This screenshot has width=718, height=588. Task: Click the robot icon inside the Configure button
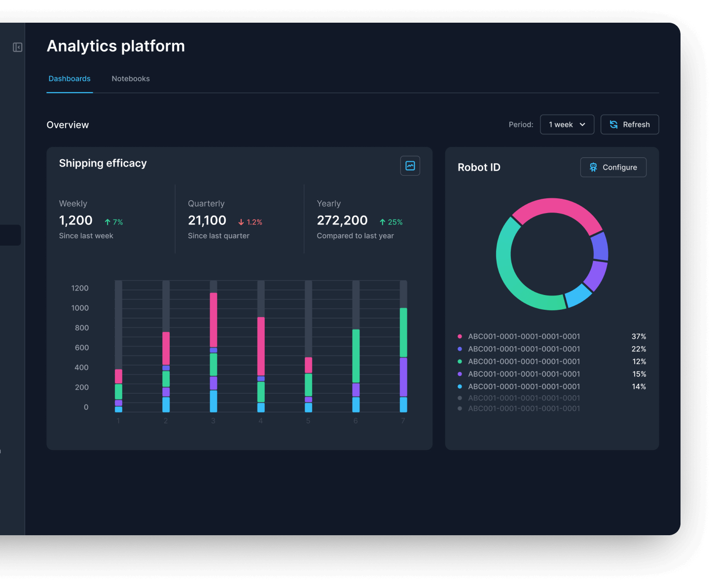tap(594, 167)
